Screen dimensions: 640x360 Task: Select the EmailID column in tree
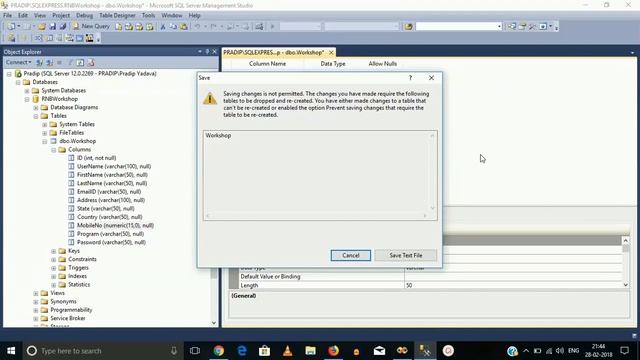pos(109,192)
